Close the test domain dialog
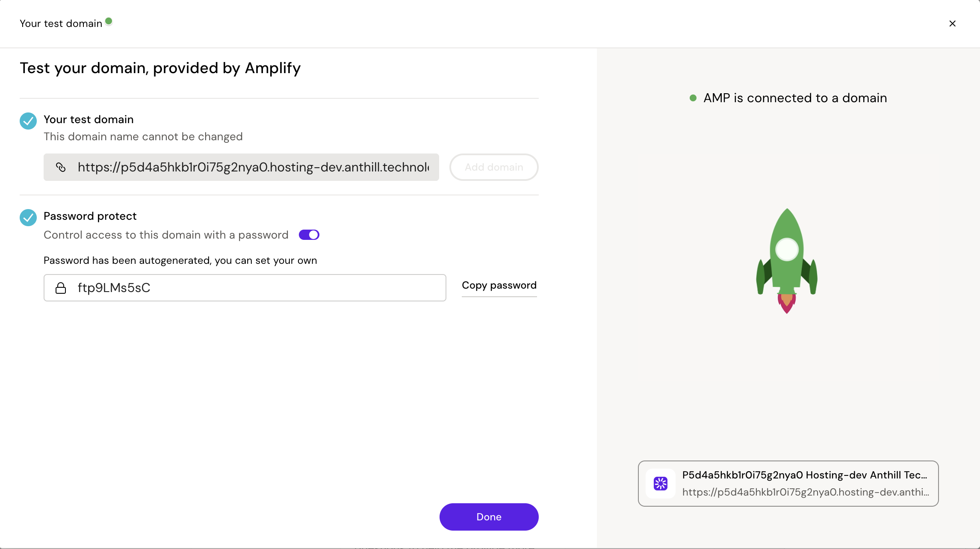 952,24
